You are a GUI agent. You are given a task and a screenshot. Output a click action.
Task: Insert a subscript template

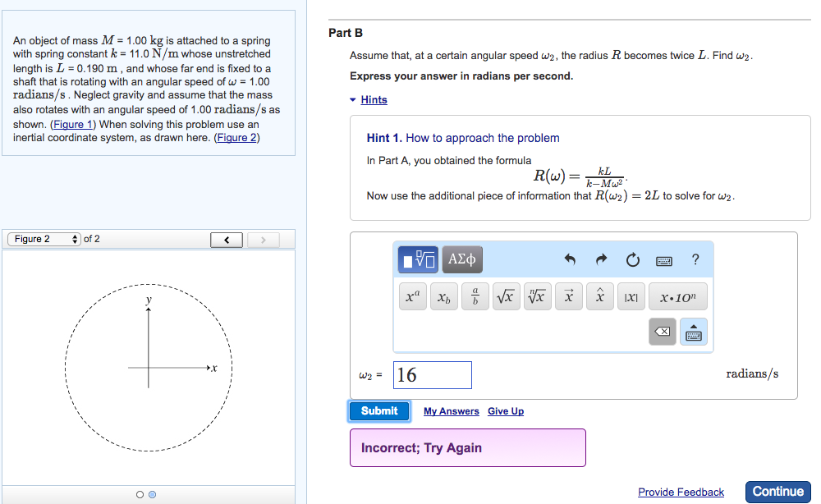click(x=443, y=296)
